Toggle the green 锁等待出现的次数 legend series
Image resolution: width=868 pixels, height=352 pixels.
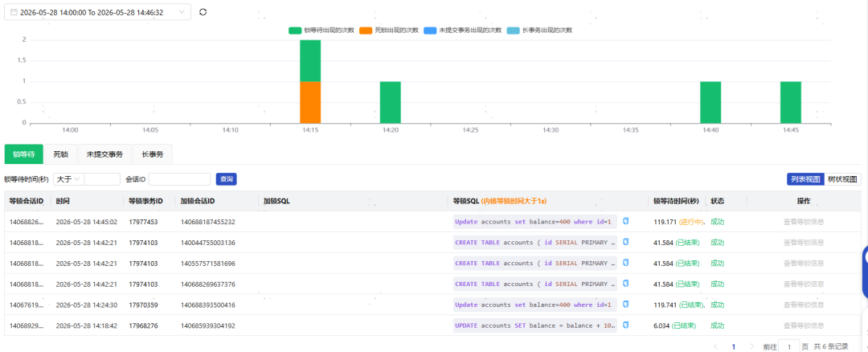pyautogui.click(x=321, y=30)
